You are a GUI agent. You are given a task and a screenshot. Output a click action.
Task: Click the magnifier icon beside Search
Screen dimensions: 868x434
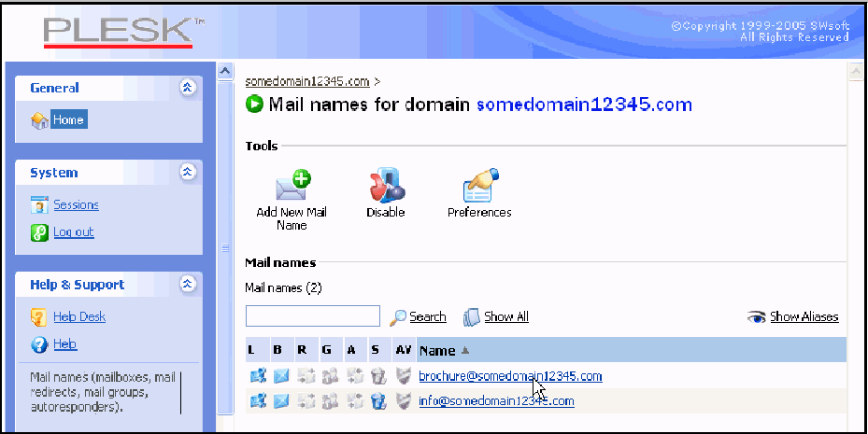[x=398, y=317]
